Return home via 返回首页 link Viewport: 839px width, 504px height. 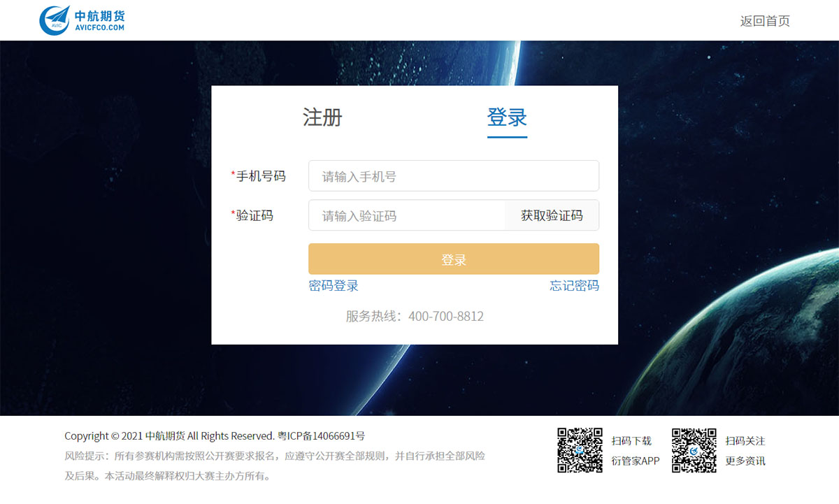[x=765, y=21]
